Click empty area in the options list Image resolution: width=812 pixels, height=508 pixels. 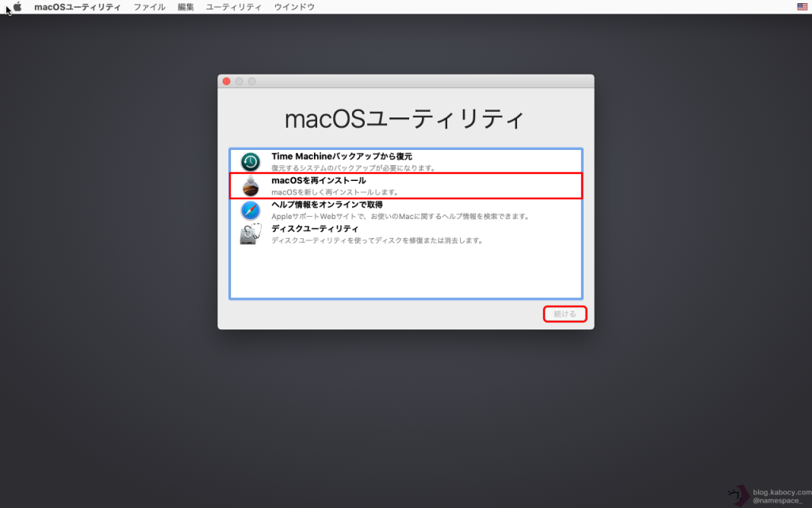click(x=405, y=274)
